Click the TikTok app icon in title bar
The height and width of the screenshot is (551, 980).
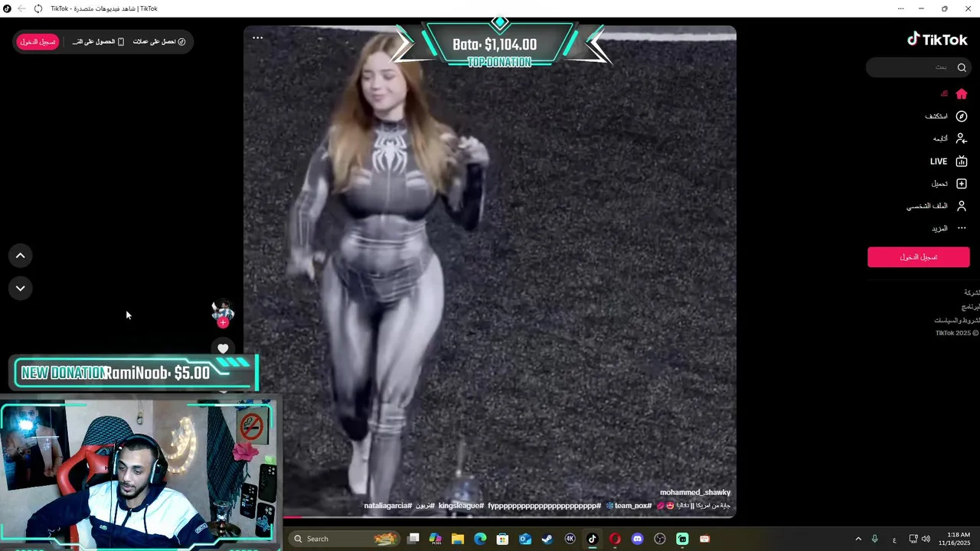pos(7,8)
